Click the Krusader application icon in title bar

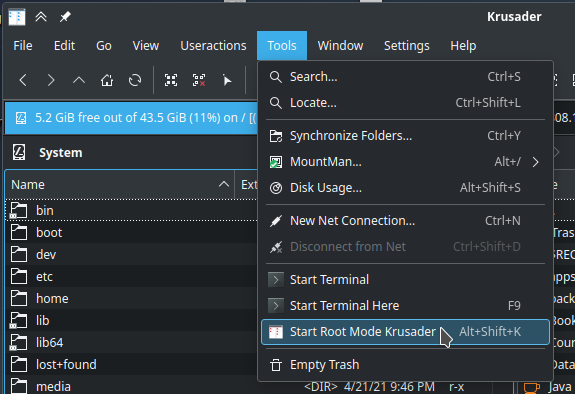coord(17,17)
